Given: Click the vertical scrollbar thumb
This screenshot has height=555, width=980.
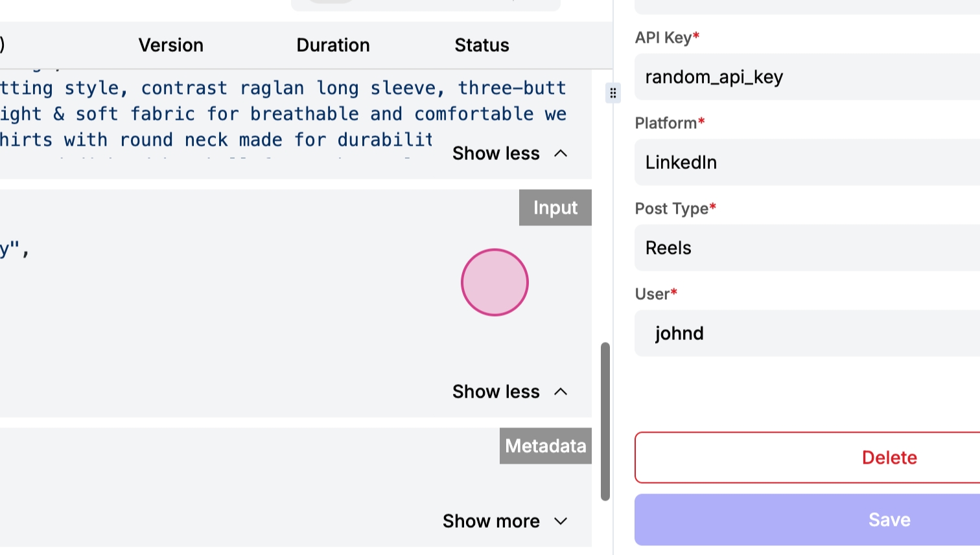Looking at the screenshot, I should point(605,421).
